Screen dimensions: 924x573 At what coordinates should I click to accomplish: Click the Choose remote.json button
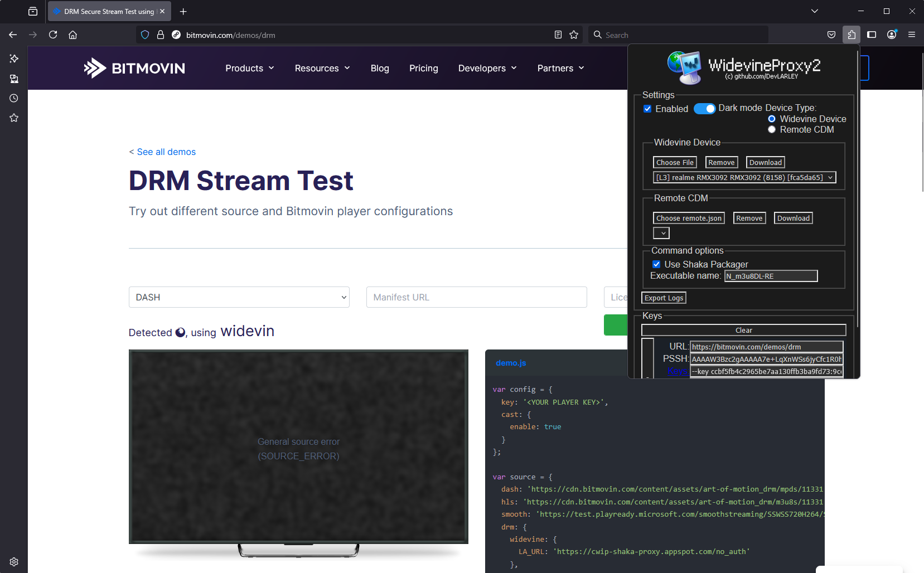689,218
